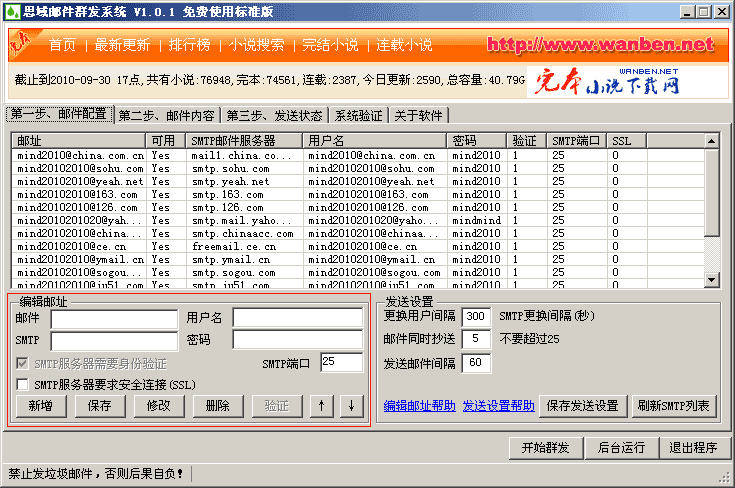Click the move-down arrow button
Viewport: 735px width, 488px height.
coord(350,406)
